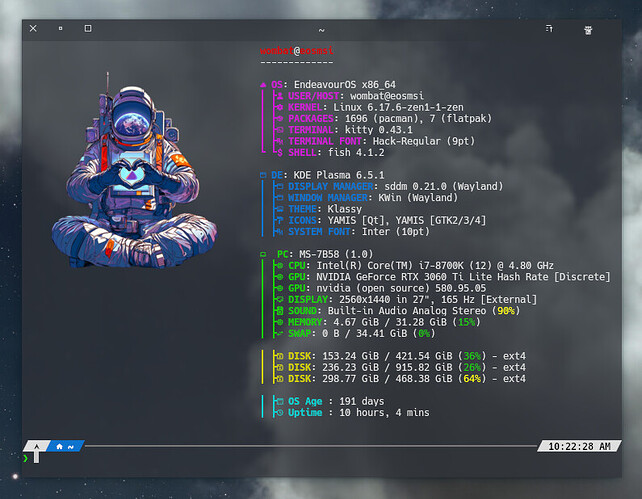This screenshot has width=642, height=499.
Task: Click the list-with-pin icon in title bar
Action: click(549, 28)
